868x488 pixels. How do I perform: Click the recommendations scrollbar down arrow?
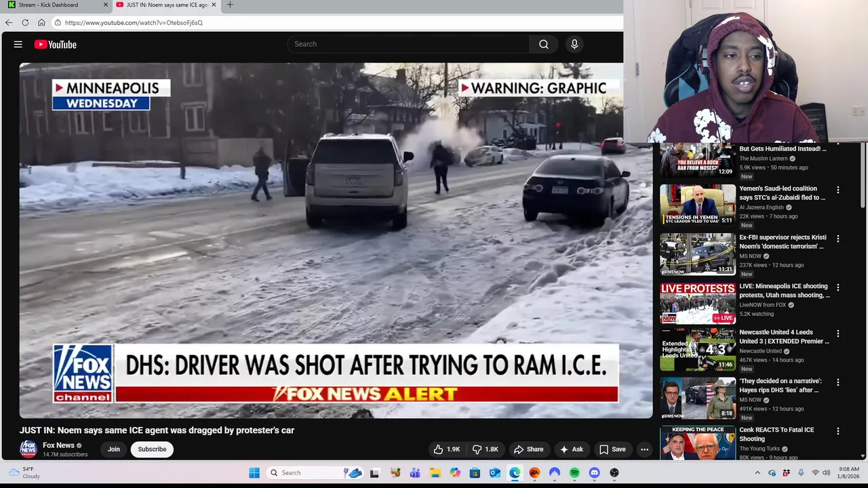pos(863,456)
